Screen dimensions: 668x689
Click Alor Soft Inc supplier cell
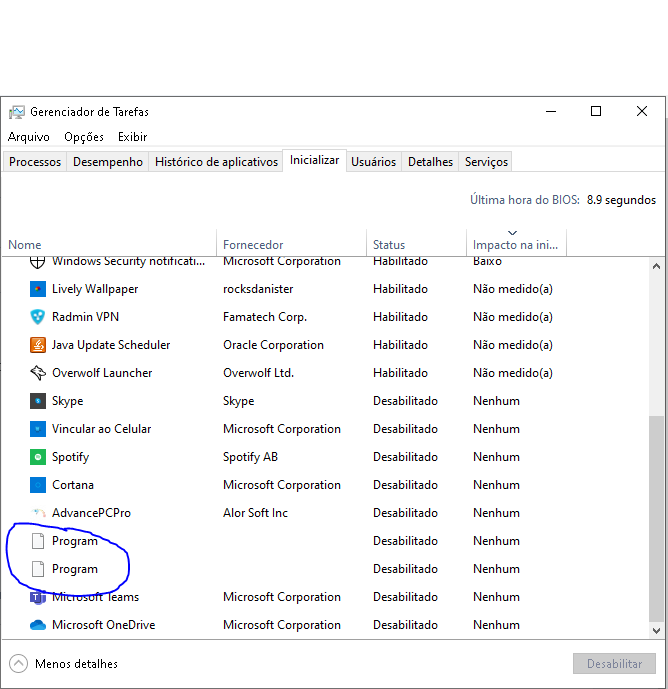(x=255, y=513)
